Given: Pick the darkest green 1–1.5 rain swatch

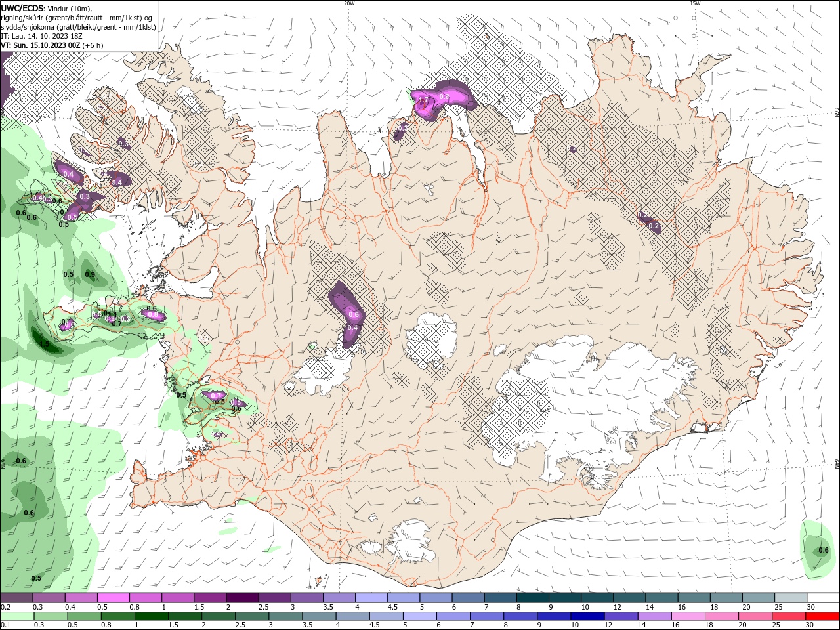Looking at the screenshot, I should [152, 616].
